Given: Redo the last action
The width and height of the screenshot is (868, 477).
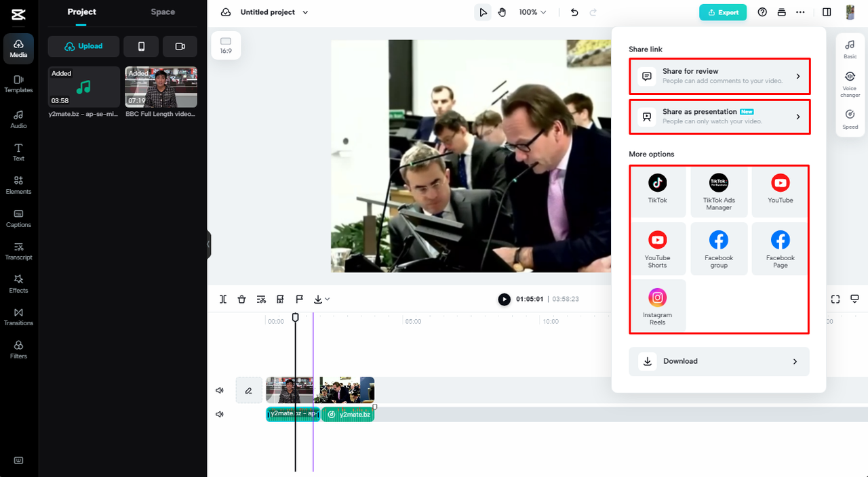Looking at the screenshot, I should [593, 12].
